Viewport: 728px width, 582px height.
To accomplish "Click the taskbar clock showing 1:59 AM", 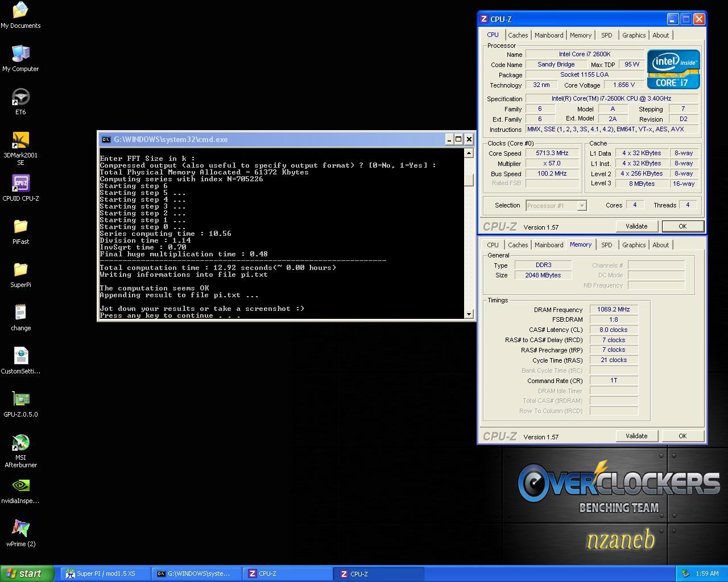I will tap(707, 573).
